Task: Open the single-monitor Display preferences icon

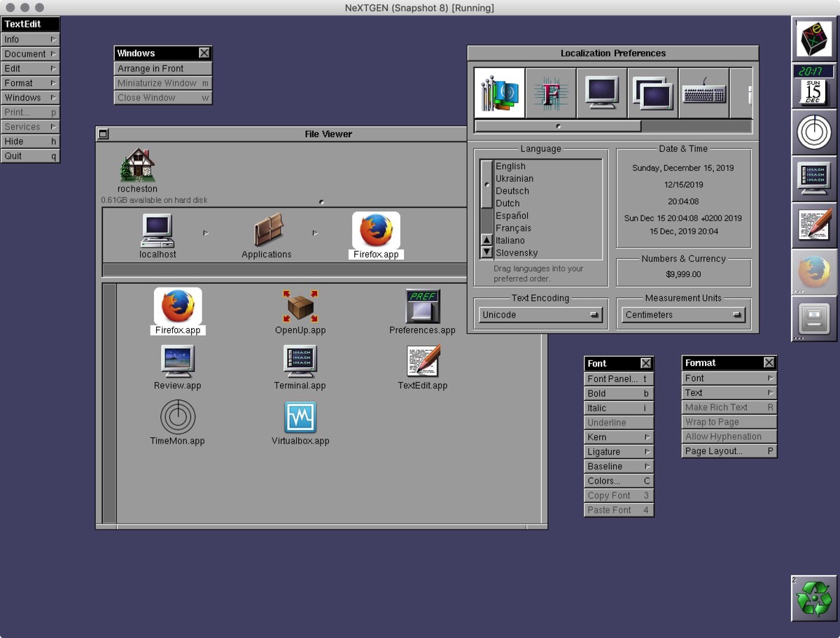Action: point(602,93)
